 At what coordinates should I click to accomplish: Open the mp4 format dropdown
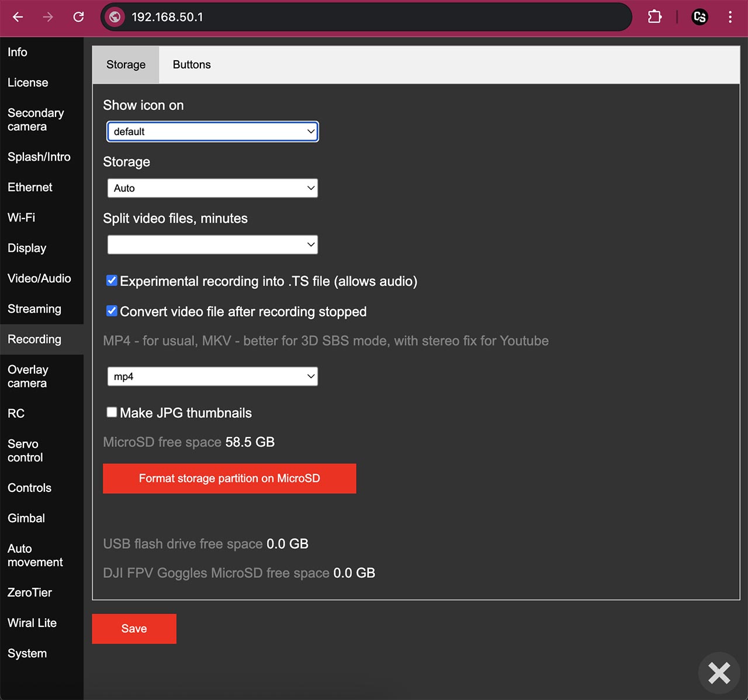(x=213, y=376)
